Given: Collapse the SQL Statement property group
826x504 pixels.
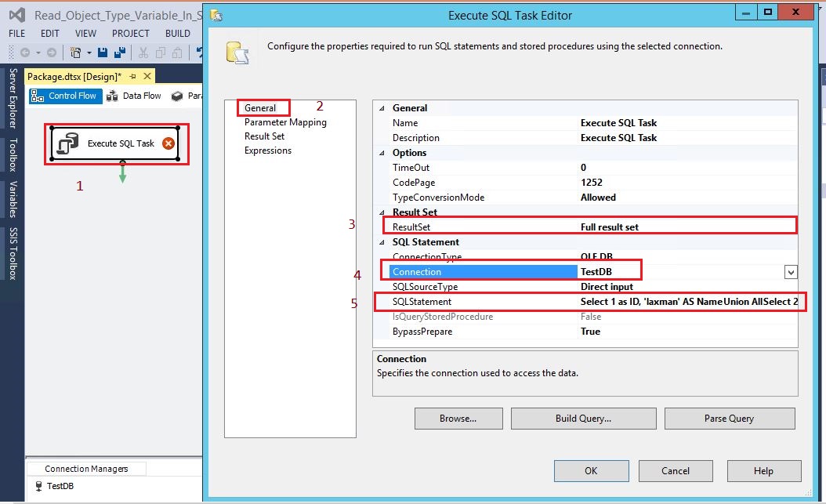Looking at the screenshot, I should point(382,241).
